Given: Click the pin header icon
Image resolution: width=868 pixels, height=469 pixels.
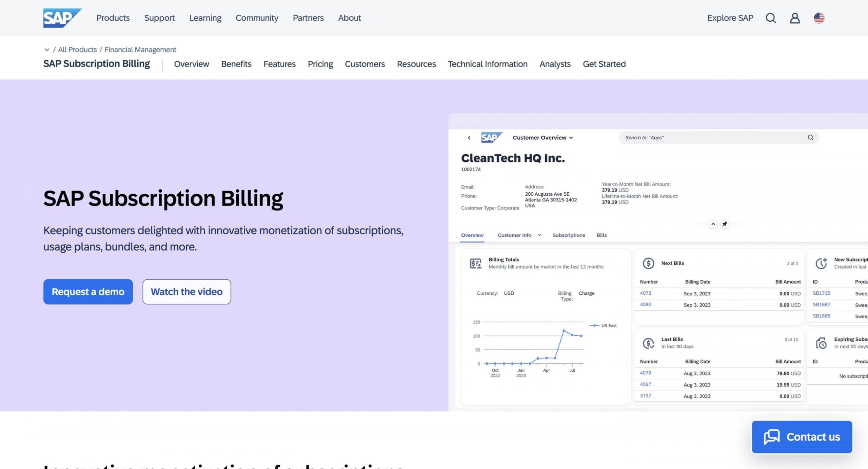Looking at the screenshot, I should [x=725, y=224].
